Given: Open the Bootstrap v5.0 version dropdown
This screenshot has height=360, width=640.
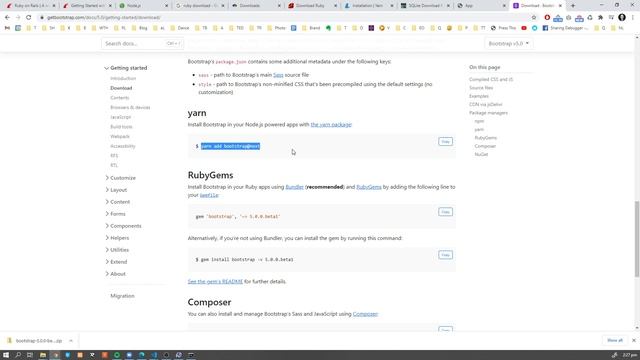Looking at the screenshot, I should (508, 43).
